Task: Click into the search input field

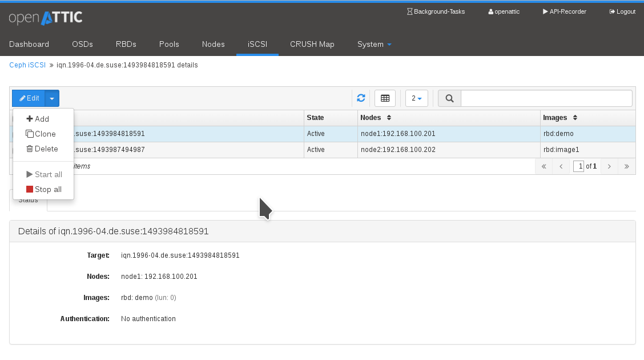Action: 546,98
